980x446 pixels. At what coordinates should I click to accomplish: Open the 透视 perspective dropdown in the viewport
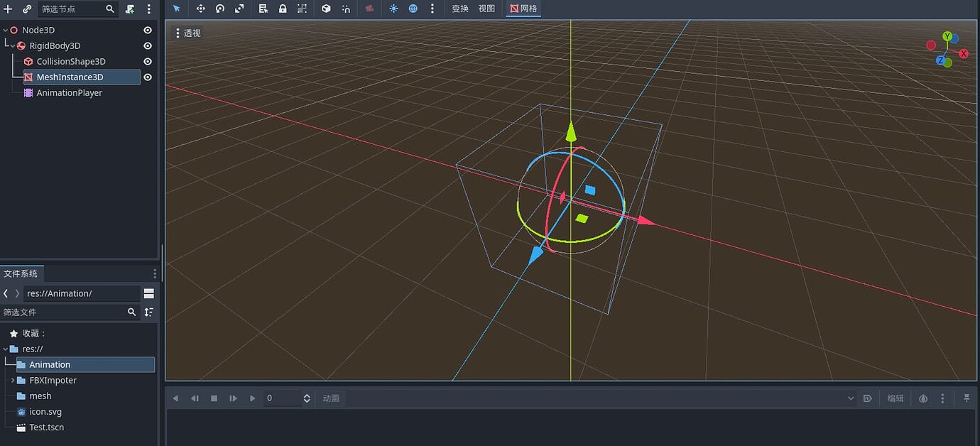coord(190,33)
